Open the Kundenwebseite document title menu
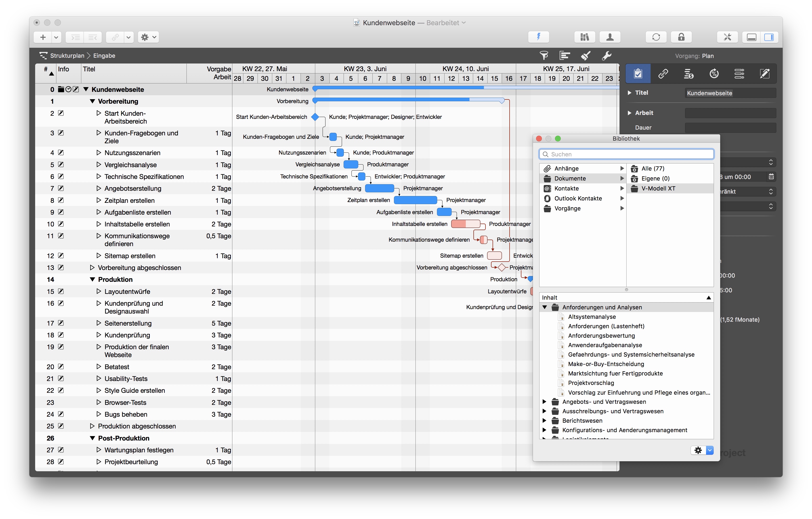812x519 pixels. click(464, 23)
